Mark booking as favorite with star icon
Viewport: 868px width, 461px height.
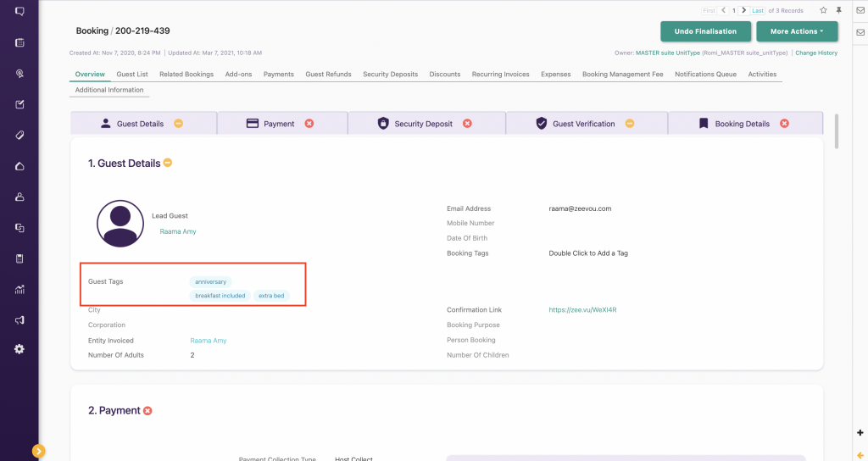[x=823, y=10]
